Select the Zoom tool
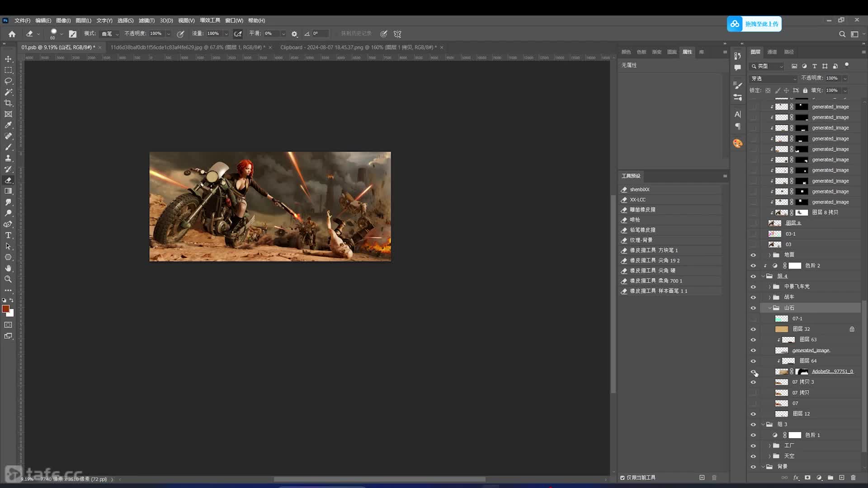The width and height of the screenshot is (868, 488). click(8, 279)
